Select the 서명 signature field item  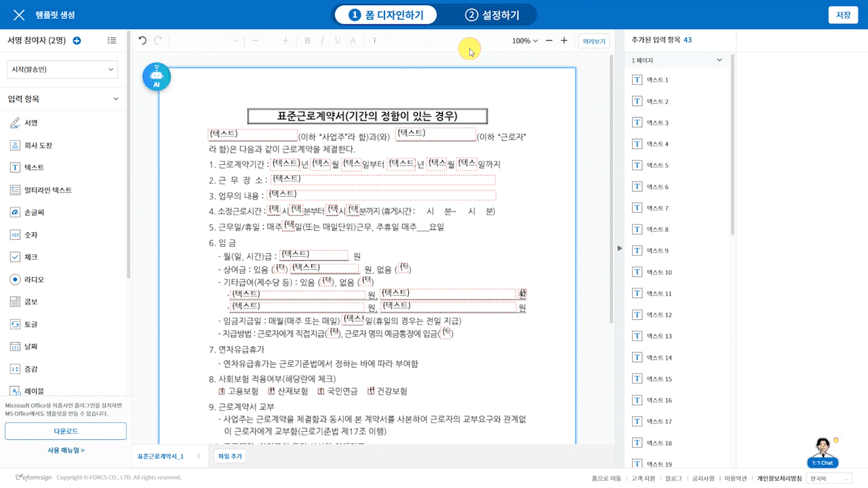(x=31, y=123)
